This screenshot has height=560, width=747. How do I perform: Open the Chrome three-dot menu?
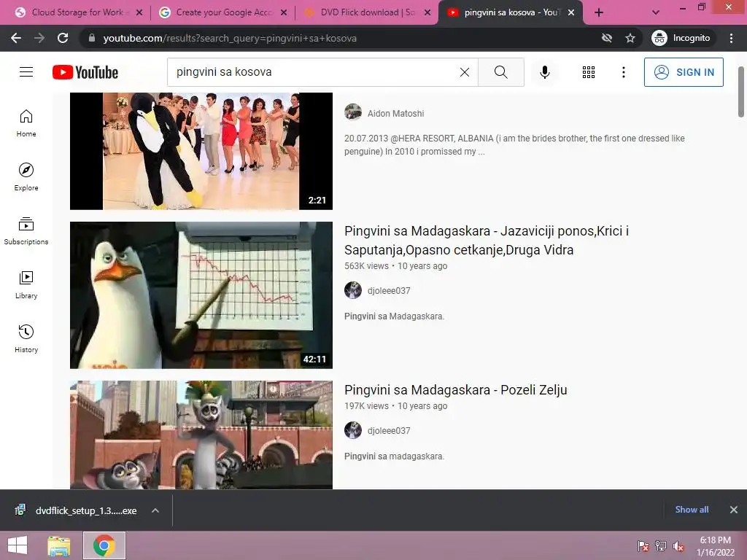pyautogui.click(x=731, y=38)
